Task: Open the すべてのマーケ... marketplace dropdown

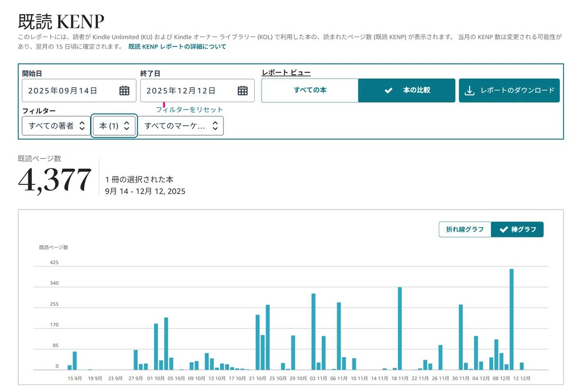Action: coord(181,126)
